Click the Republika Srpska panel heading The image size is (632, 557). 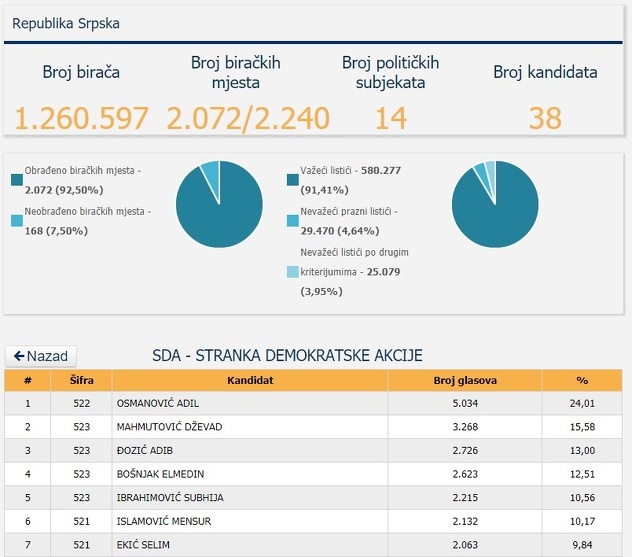(x=66, y=21)
